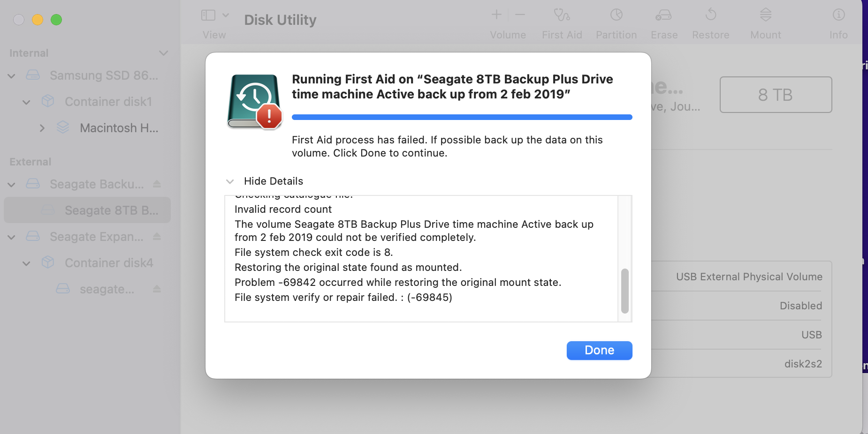Click the Mount toolbar icon
This screenshot has width=868, height=434.
(x=765, y=15)
